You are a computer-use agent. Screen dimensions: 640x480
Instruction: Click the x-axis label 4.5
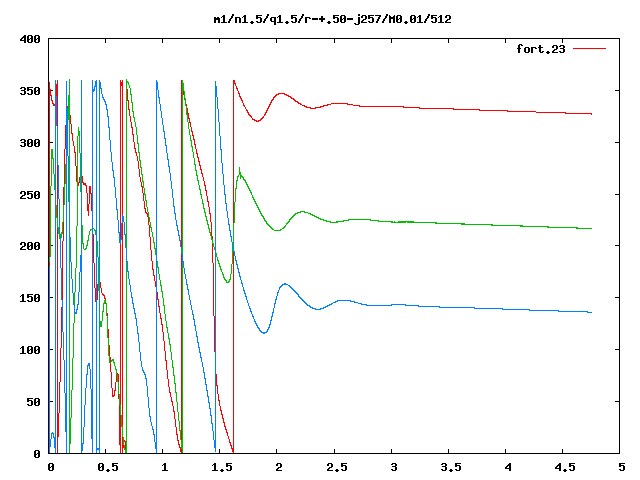[x=565, y=467]
